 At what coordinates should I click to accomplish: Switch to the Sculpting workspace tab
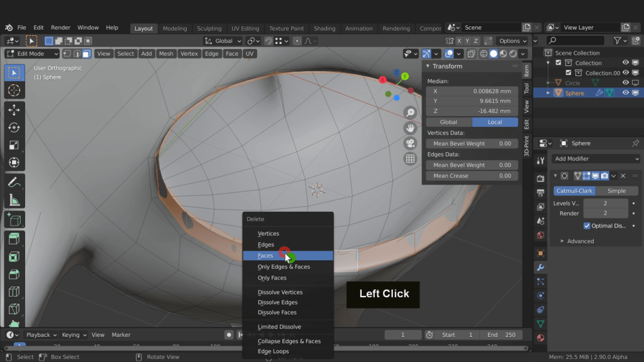coord(209,28)
